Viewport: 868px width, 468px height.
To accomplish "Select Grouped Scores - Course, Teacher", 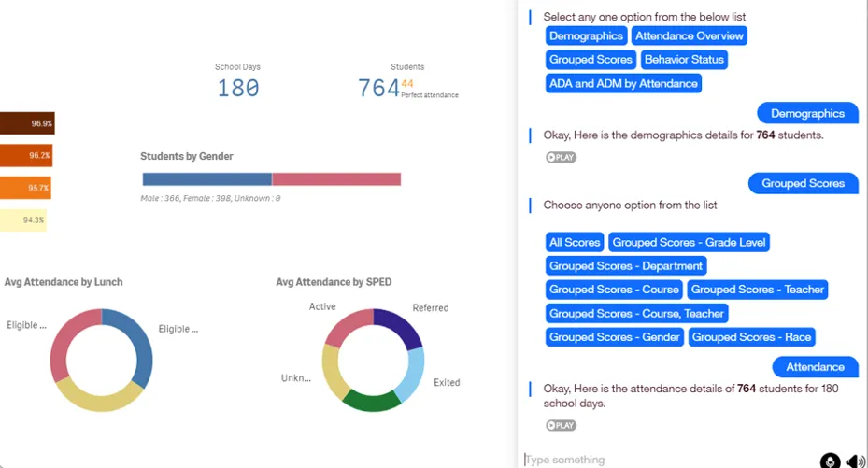I will click(x=636, y=313).
